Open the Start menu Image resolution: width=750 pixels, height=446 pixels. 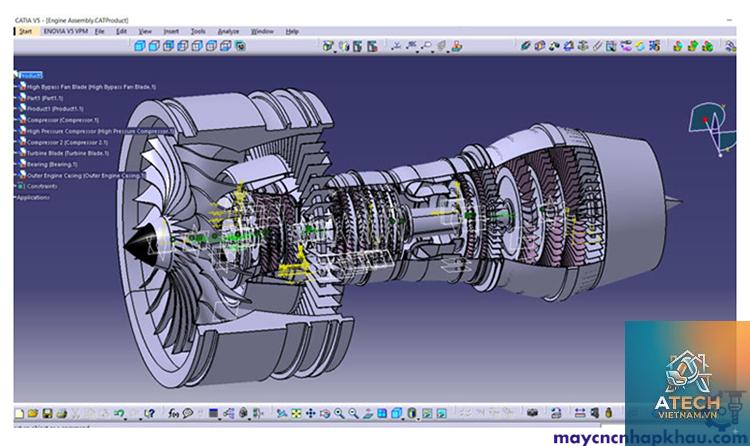point(25,32)
